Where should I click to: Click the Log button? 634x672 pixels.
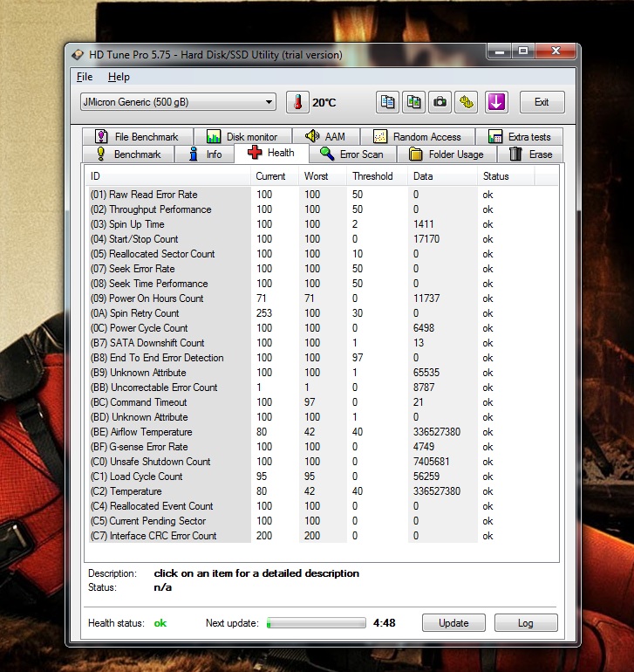pos(526,623)
